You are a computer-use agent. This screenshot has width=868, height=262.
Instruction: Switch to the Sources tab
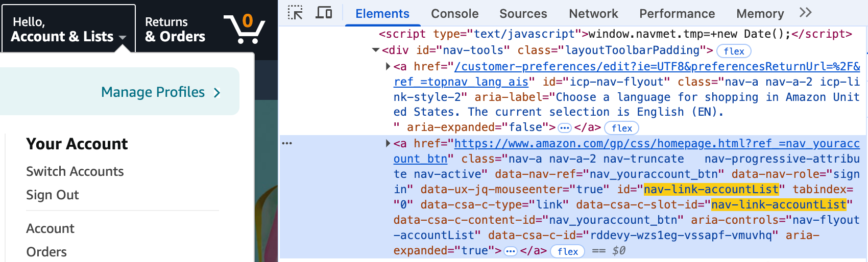[x=523, y=14]
